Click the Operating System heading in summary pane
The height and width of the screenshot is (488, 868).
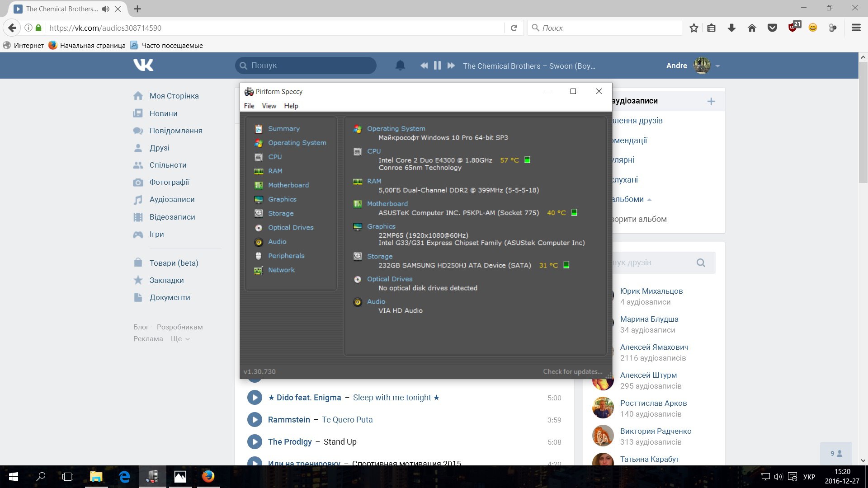coord(396,129)
